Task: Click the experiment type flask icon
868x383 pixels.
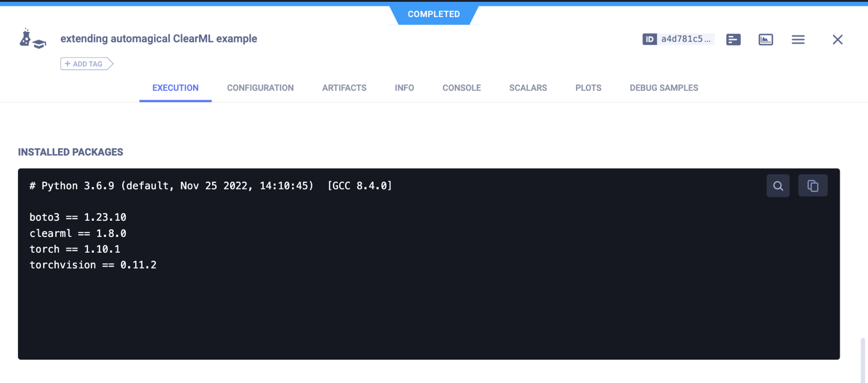Action: pyautogui.click(x=32, y=39)
